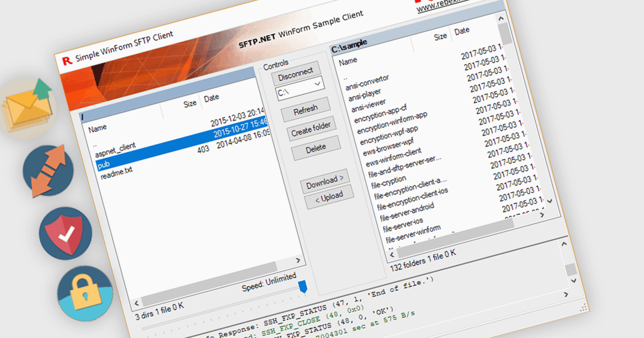Select the '..' parent entry in remote list
This screenshot has height=338, width=644.
coord(95,144)
